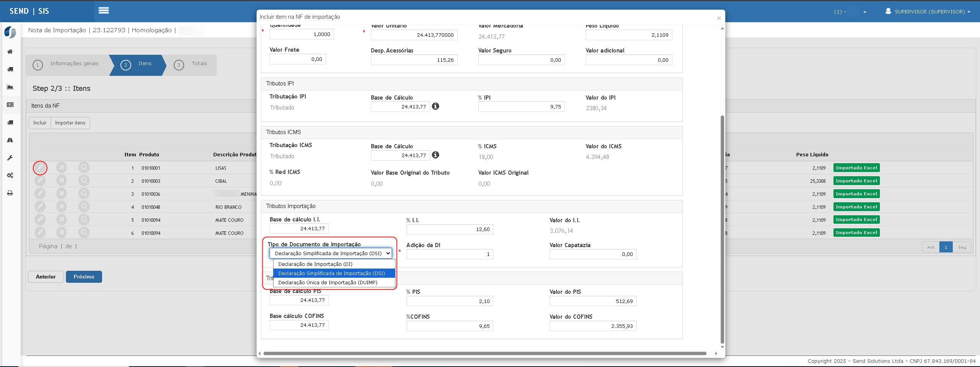Click the Importar itens button
This screenshot has width=980, height=367.
(x=70, y=123)
